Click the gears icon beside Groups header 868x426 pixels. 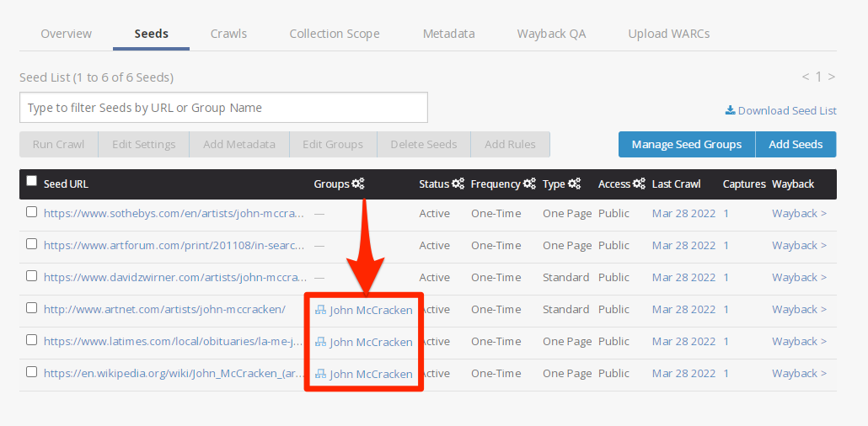(x=358, y=184)
